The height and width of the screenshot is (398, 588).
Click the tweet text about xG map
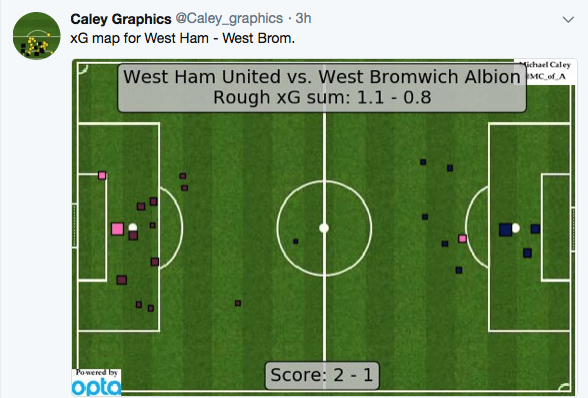pos(183,38)
